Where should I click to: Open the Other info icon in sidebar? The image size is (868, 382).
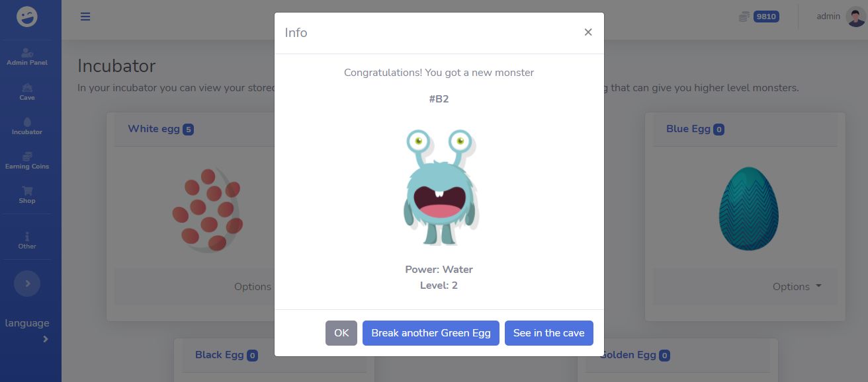[27, 236]
